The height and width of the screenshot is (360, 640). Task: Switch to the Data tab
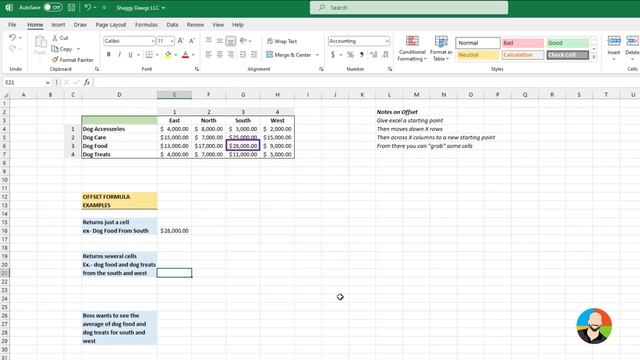172,24
